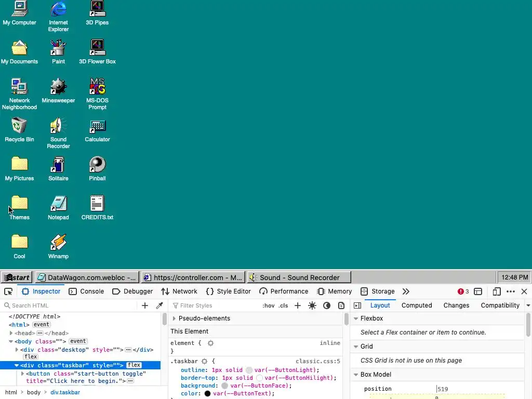Select the Recycle Bin icon
Image resolution: width=532 pixels, height=399 pixels.
(x=19, y=129)
